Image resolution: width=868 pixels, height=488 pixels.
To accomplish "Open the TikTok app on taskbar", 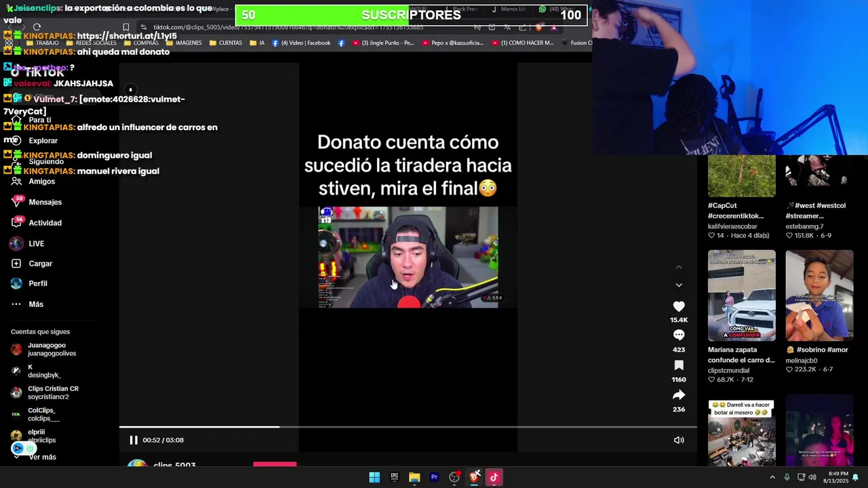I will [494, 477].
